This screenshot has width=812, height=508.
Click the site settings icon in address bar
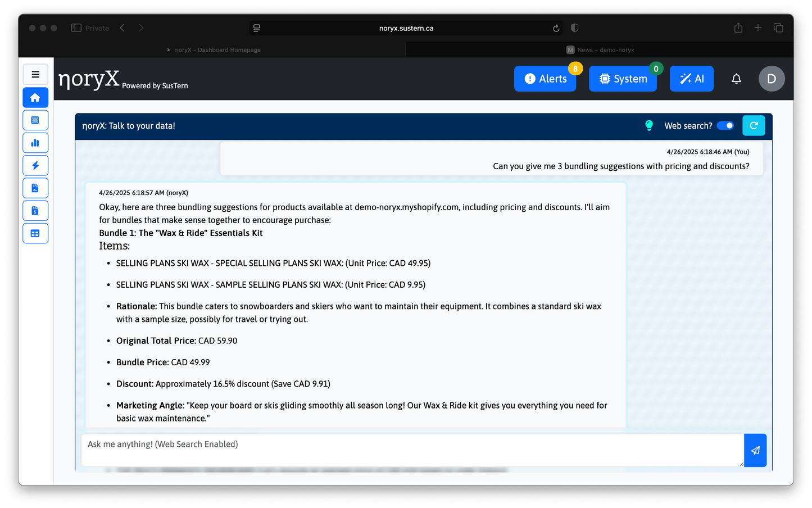click(257, 28)
